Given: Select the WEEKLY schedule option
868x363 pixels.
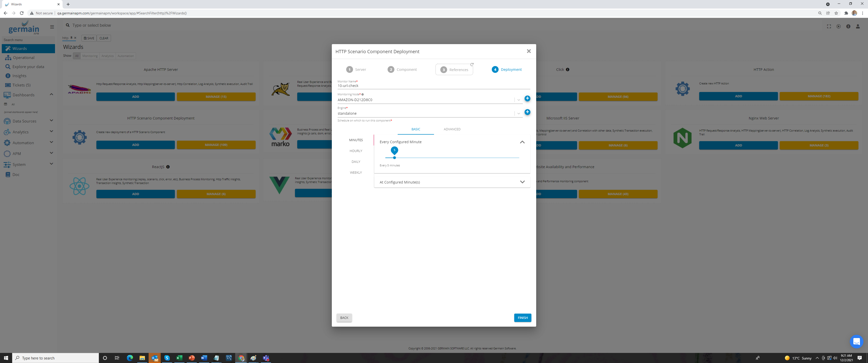Looking at the screenshot, I should (356, 173).
